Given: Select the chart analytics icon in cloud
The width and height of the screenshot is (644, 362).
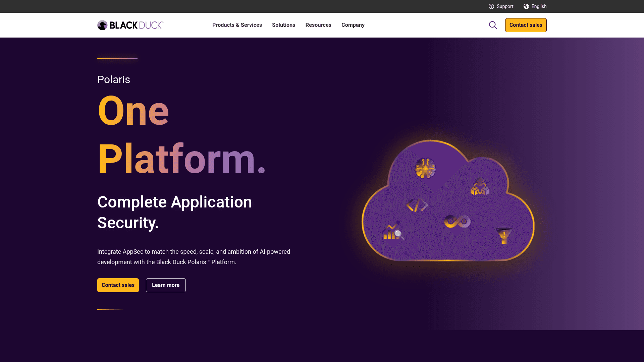Looking at the screenshot, I should (393, 230).
